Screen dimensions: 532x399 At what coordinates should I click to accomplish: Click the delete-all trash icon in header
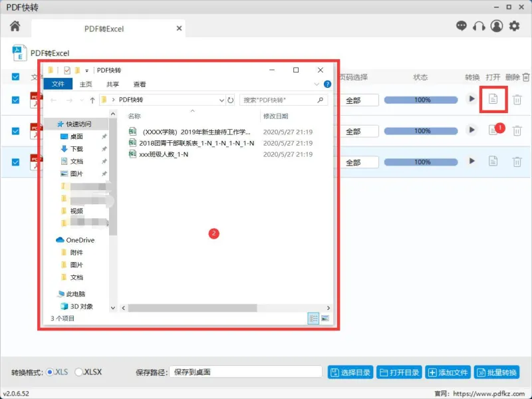(526, 77)
